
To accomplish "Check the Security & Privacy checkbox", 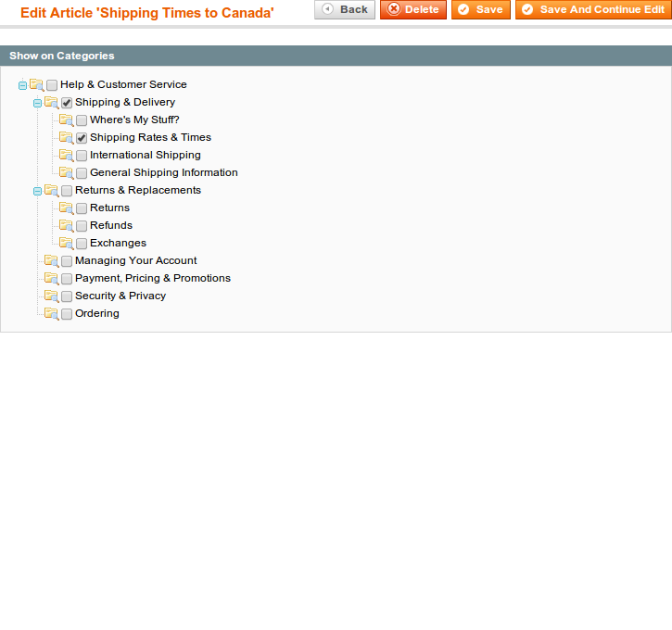I will 67,296.
